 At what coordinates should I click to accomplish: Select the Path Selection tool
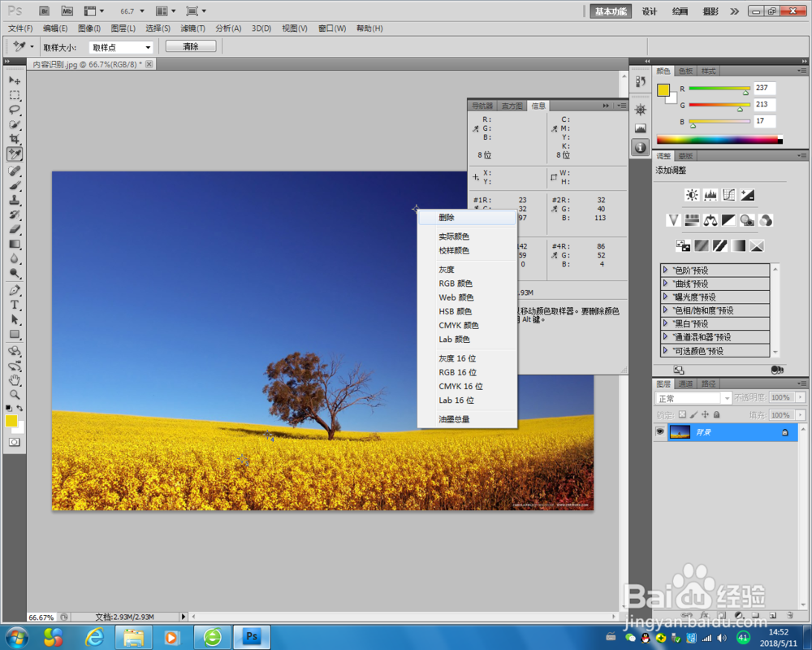[x=15, y=319]
